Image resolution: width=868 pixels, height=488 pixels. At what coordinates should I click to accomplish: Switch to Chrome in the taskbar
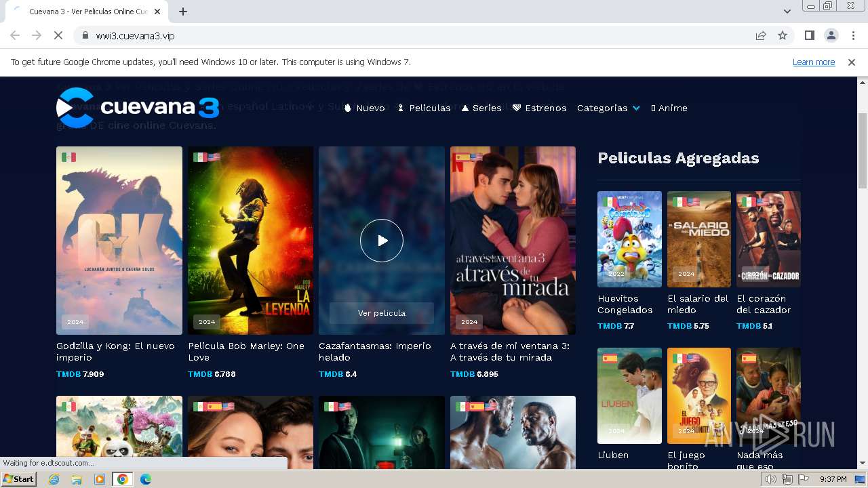click(x=123, y=479)
